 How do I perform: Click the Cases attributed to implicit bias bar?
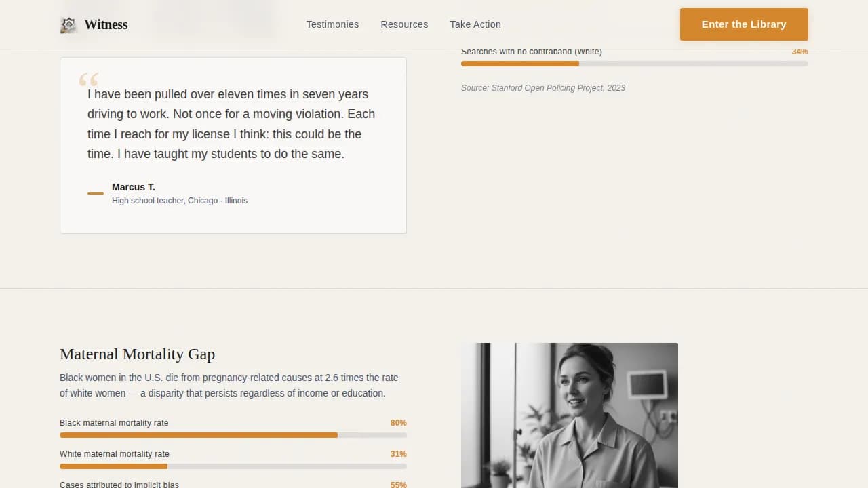click(119, 484)
